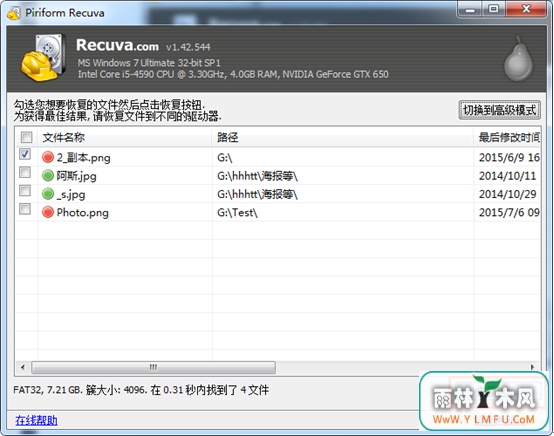The image size is (554, 436).
Task: Click the date 2014/10/11 cell
Action: (507, 176)
